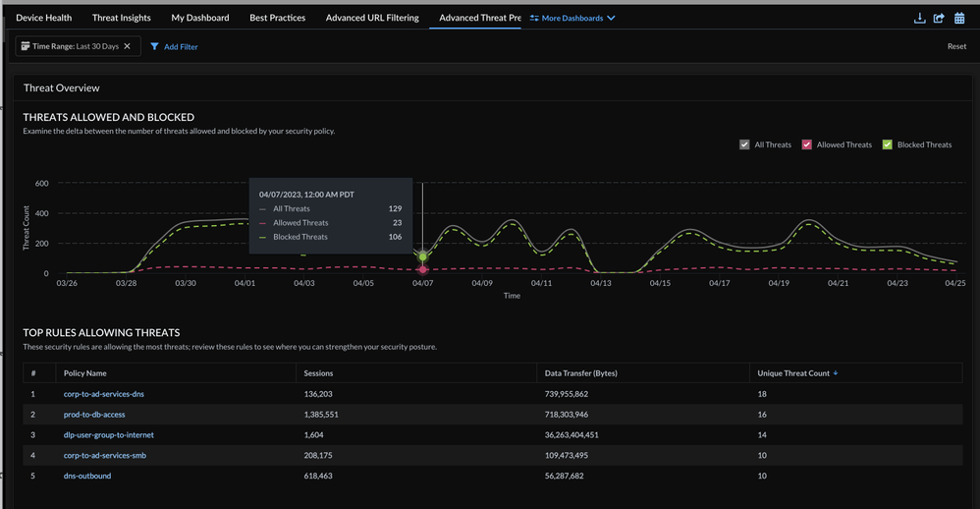
Task: Sort by Unique Threat Count arrow
Action: point(836,373)
